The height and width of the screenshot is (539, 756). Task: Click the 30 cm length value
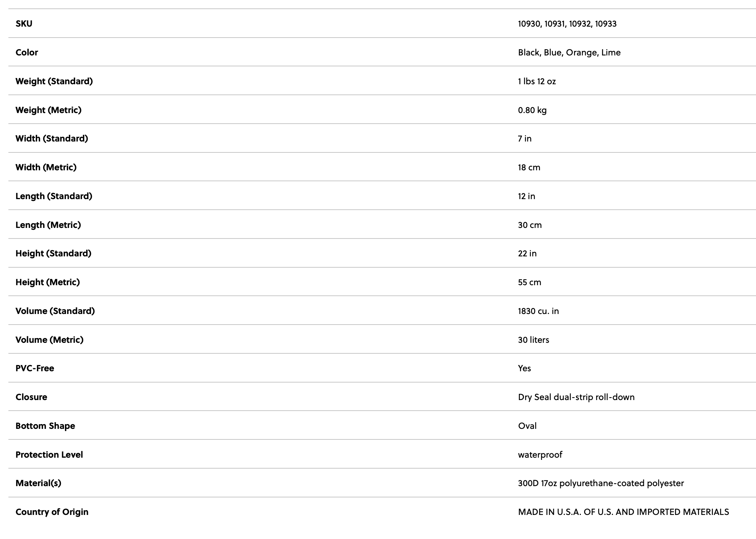530,225
